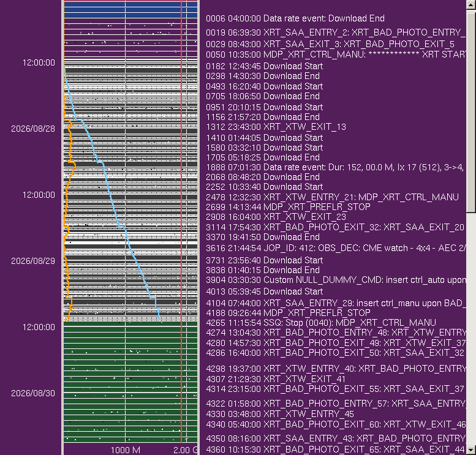Image resolution: width=476 pixels, height=455 pixels.
Task: Click the 2026/08/30 date label
Action: pyautogui.click(x=33, y=393)
